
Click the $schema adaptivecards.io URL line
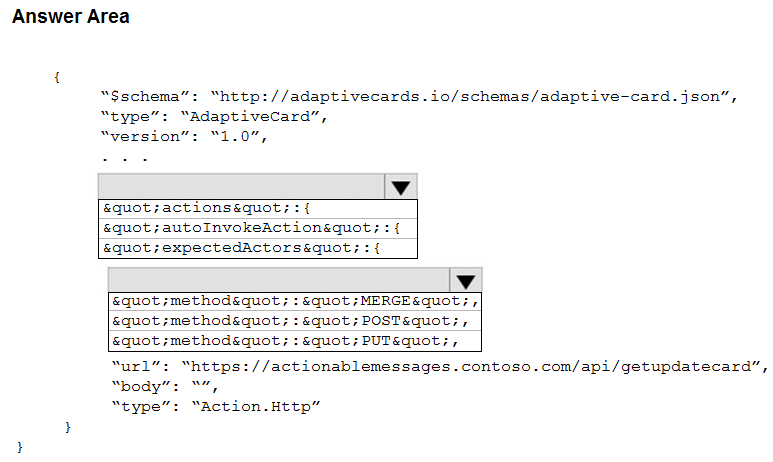tap(420, 97)
